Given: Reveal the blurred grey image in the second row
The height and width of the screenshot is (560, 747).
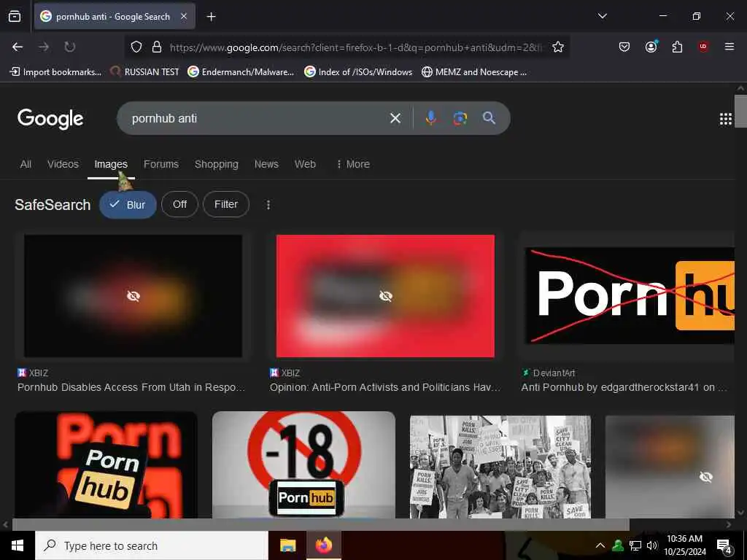Looking at the screenshot, I should (670, 467).
